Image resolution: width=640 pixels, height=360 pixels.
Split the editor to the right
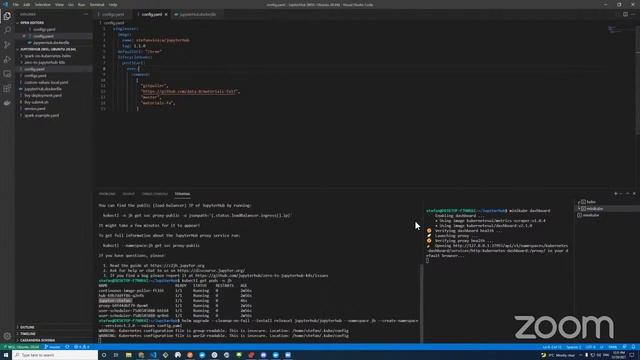[x=625, y=14]
